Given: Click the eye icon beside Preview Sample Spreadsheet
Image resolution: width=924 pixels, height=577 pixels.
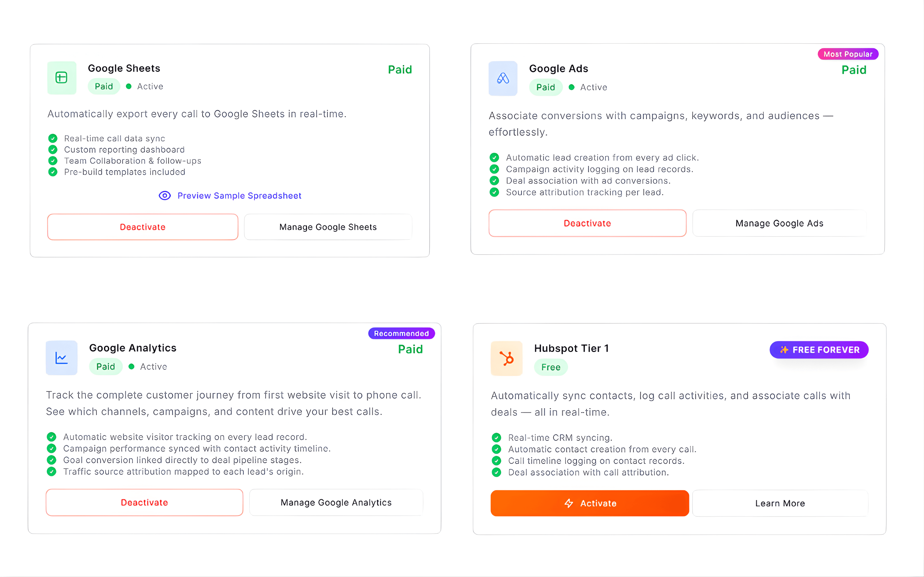Looking at the screenshot, I should pyautogui.click(x=165, y=195).
